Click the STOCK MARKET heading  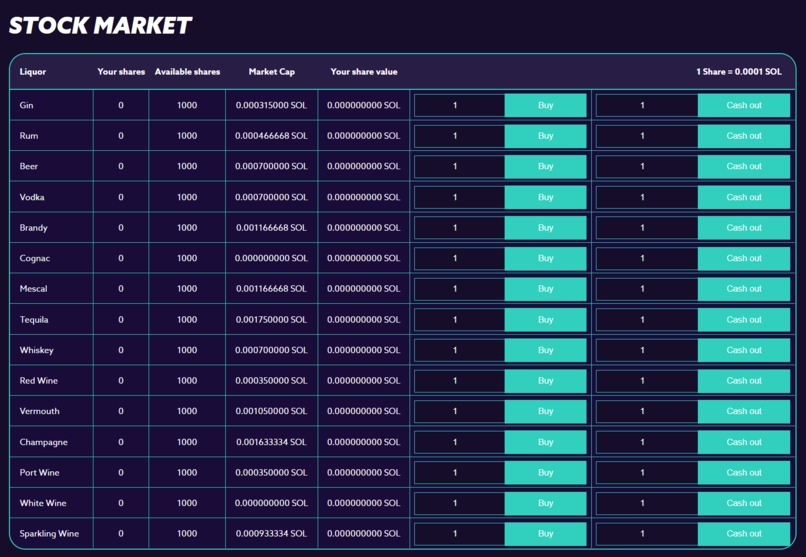click(x=100, y=26)
